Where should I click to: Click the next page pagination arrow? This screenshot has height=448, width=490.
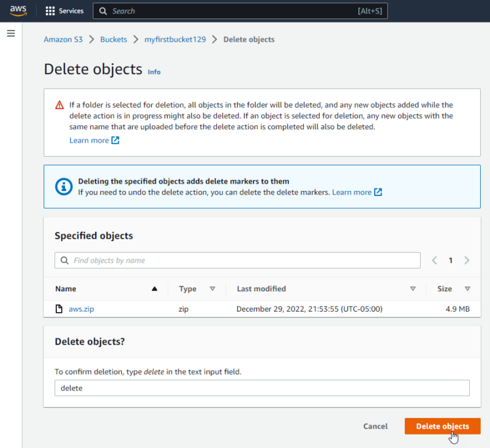467,260
